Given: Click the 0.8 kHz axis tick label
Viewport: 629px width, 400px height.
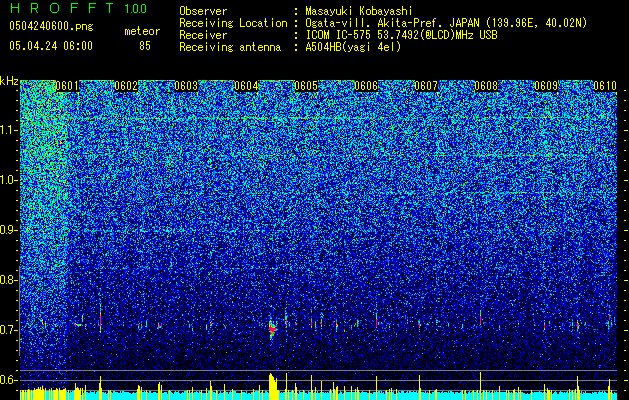Looking at the screenshot, I should pyautogui.click(x=9, y=280).
